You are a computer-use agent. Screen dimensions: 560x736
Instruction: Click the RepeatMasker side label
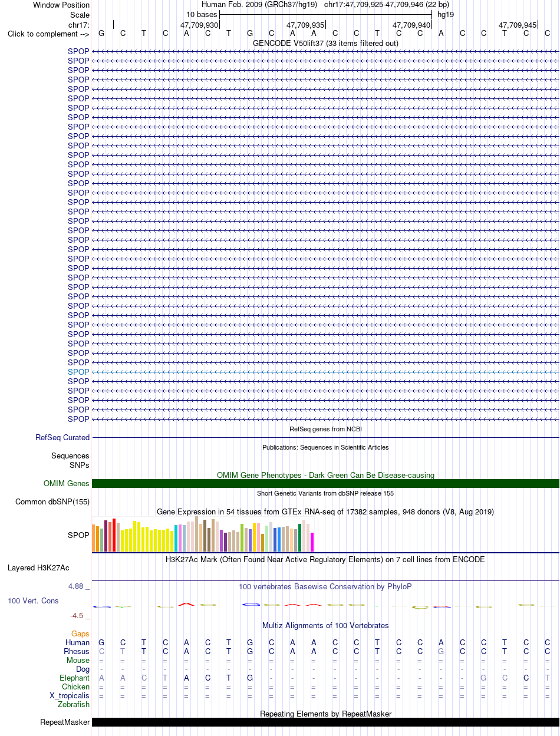[65, 722]
